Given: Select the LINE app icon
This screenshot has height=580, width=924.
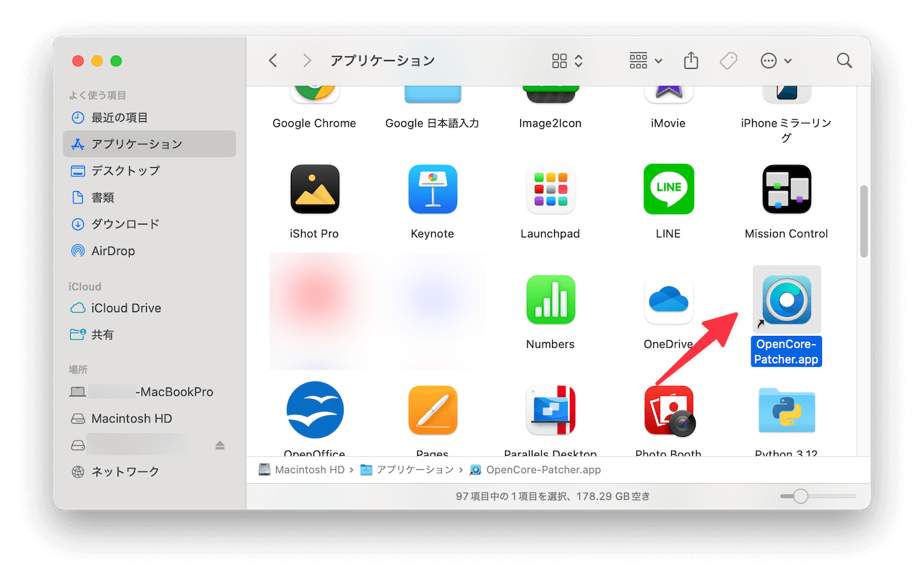Looking at the screenshot, I should pyautogui.click(x=668, y=189).
